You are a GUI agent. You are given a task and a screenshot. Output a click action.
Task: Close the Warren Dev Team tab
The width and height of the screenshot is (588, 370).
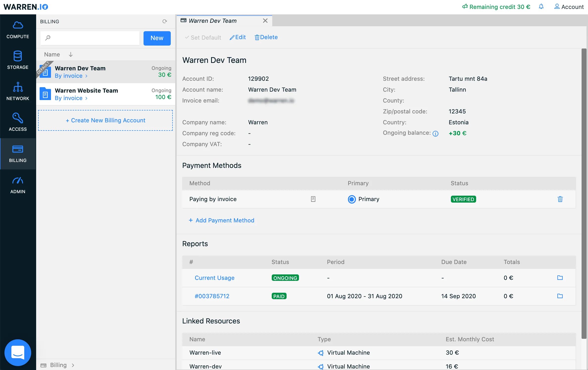tap(265, 21)
